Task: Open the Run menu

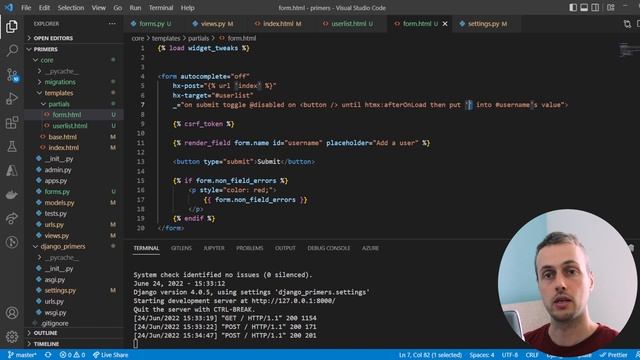Action: [x=135, y=8]
